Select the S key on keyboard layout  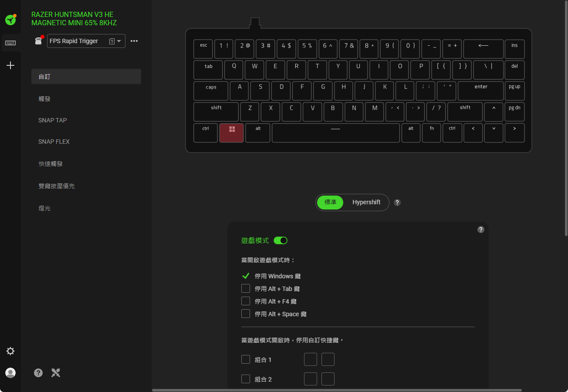tap(260, 91)
